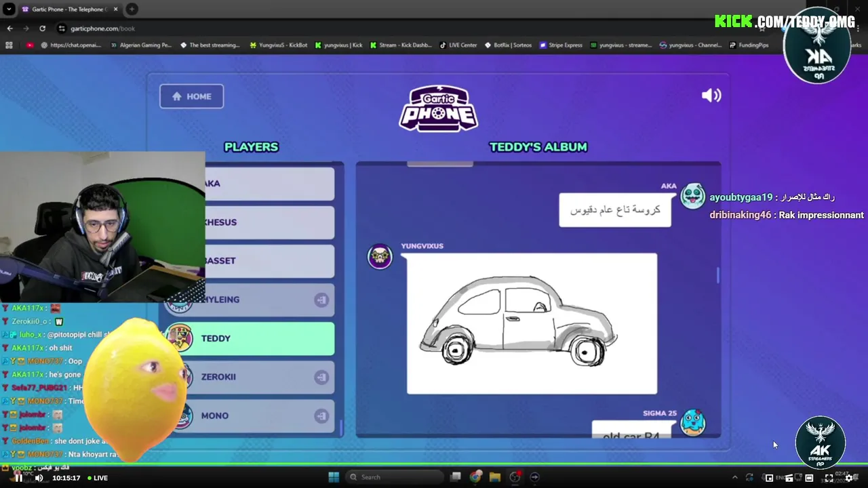
Task: Mute the game sound speaker icon
Action: pos(711,96)
